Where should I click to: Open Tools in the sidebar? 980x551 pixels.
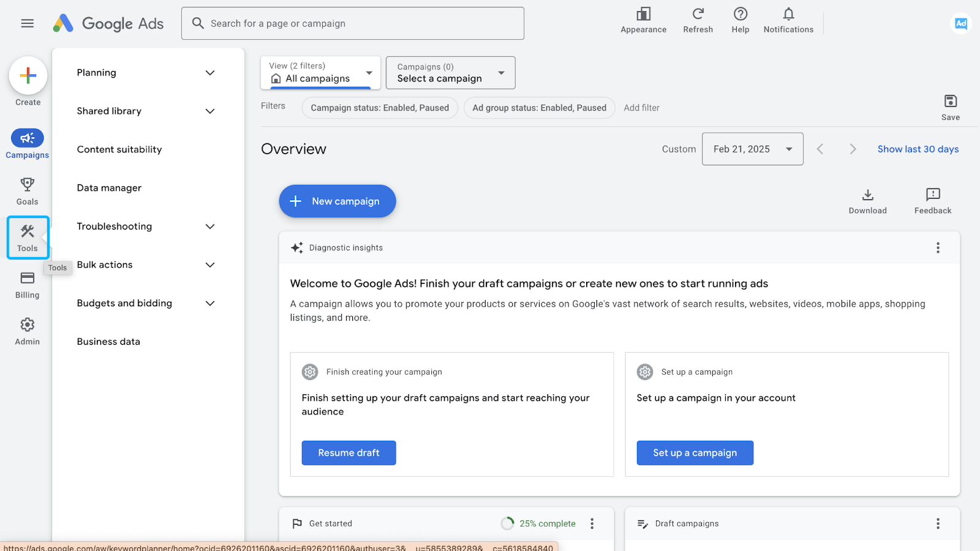[x=28, y=238]
